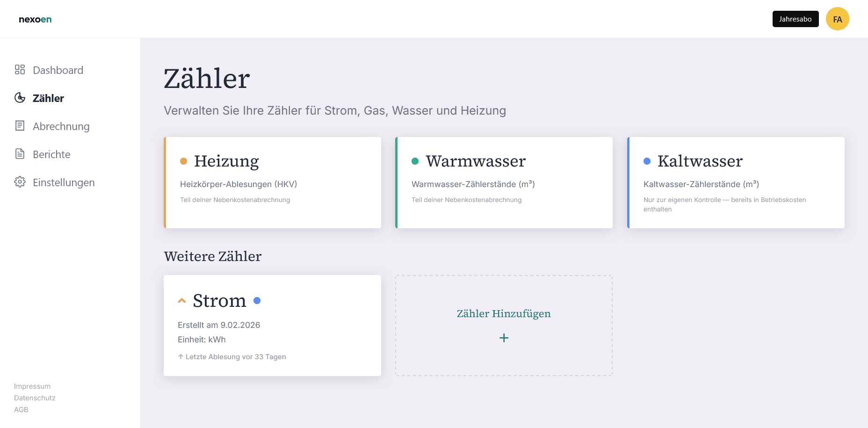868x428 pixels.
Task: Select the Zähler Hinzufügen text
Action: pyautogui.click(x=503, y=313)
